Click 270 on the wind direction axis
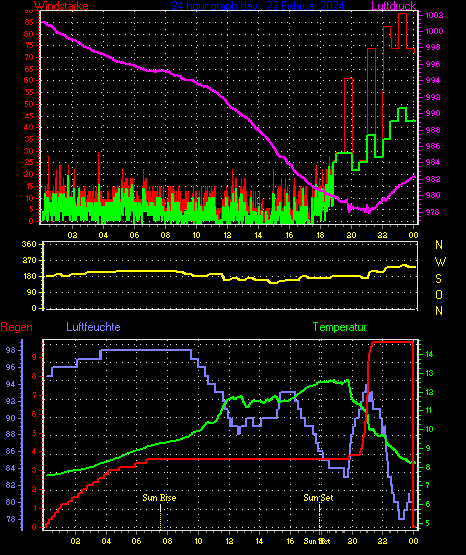Screen dimensions: 466x555 click(29, 260)
